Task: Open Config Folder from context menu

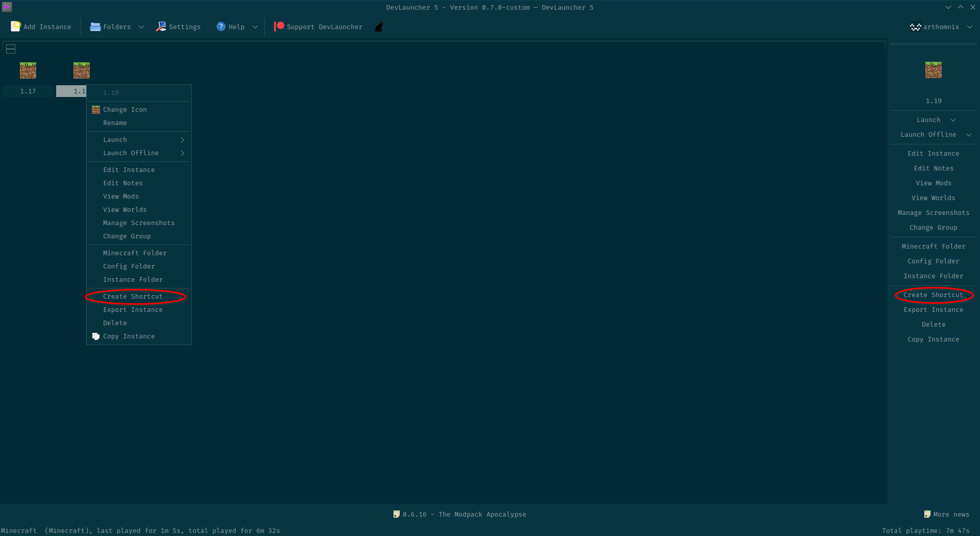Action: click(x=139, y=266)
